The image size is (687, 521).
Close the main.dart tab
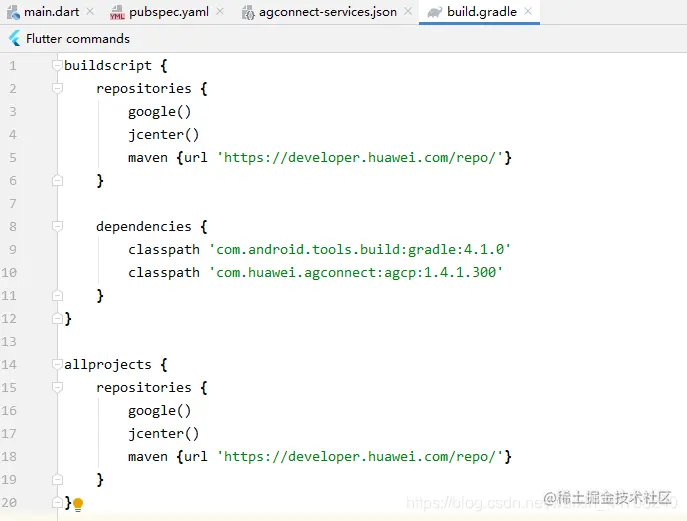click(x=90, y=11)
